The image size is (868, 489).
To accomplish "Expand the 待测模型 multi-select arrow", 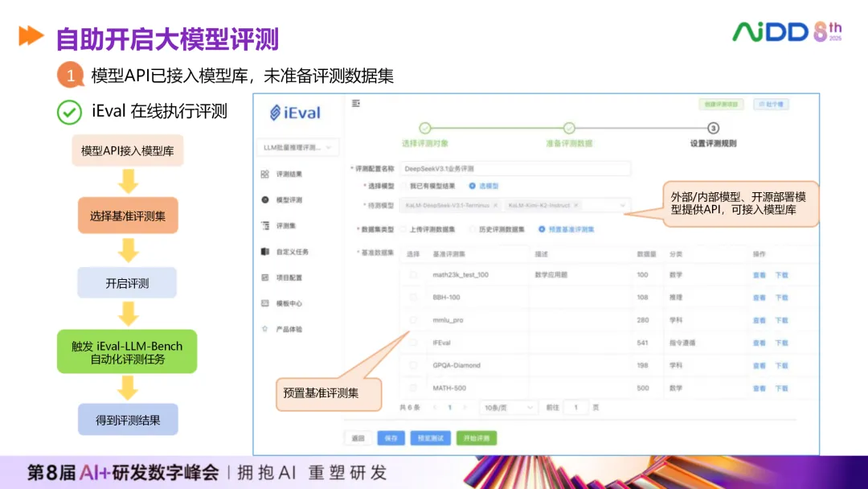I will point(622,205).
